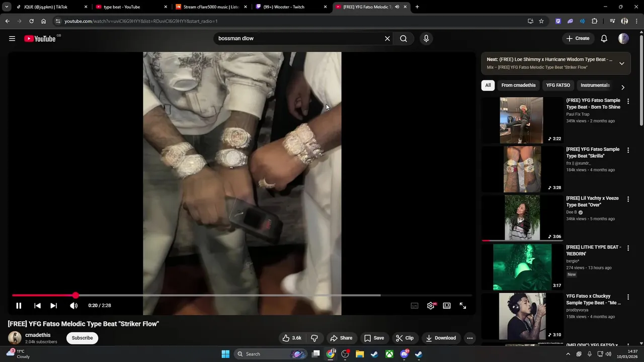Image resolution: width=644 pixels, height=362 pixels.
Task: Open options for Skrilla type beat
Action: tap(628, 150)
